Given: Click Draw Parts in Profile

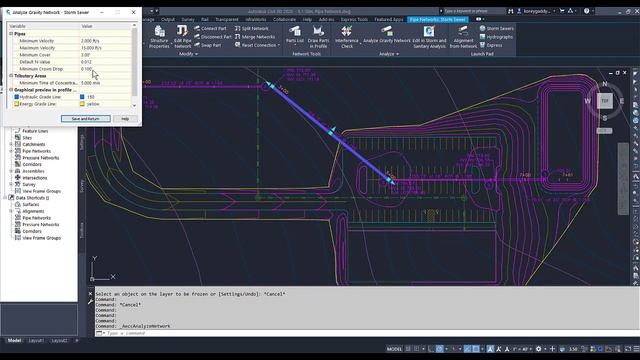Looking at the screenshot, I should 318,37.
